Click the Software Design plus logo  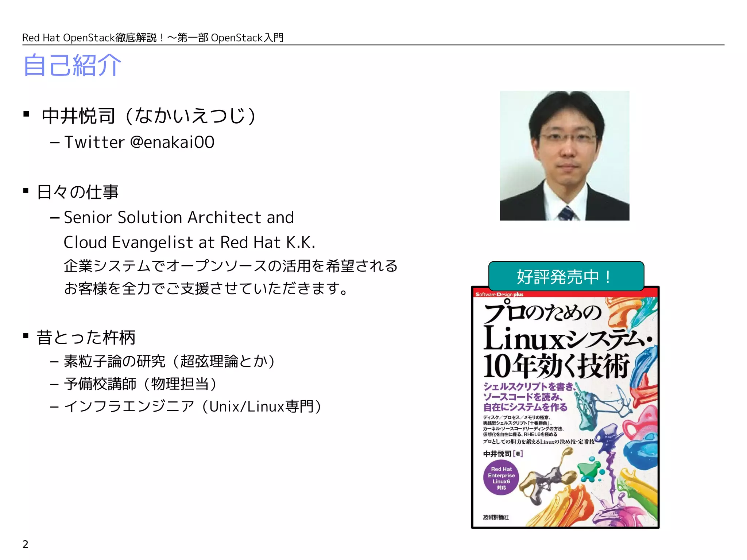[499, 294]
